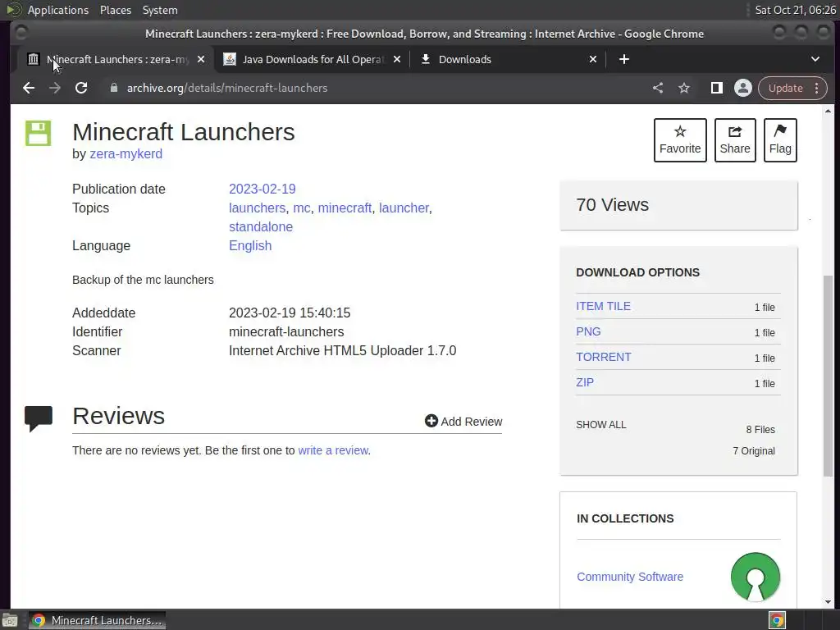The height and width of the screenshot is (630, 840).
Task: Click the 8 Files count
Action: [760, 430]
